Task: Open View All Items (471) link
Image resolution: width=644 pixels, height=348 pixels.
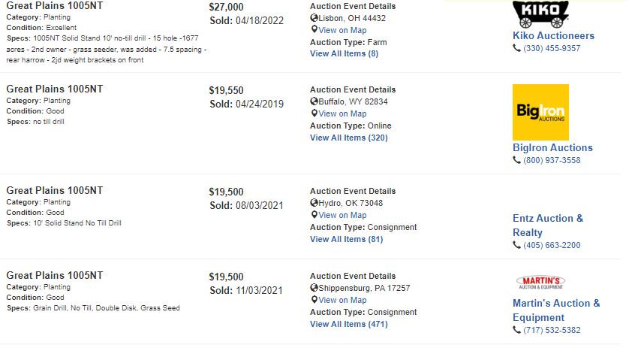Action: [x=349, y=324]
